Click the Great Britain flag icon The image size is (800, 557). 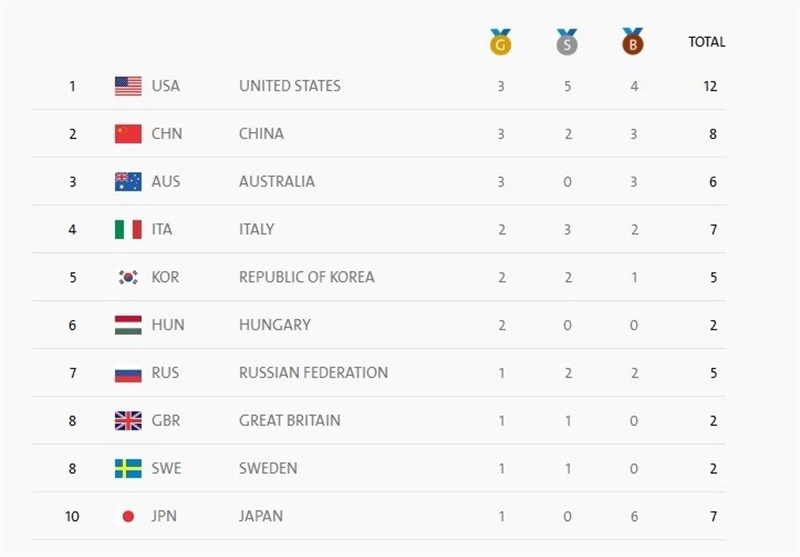128,421
